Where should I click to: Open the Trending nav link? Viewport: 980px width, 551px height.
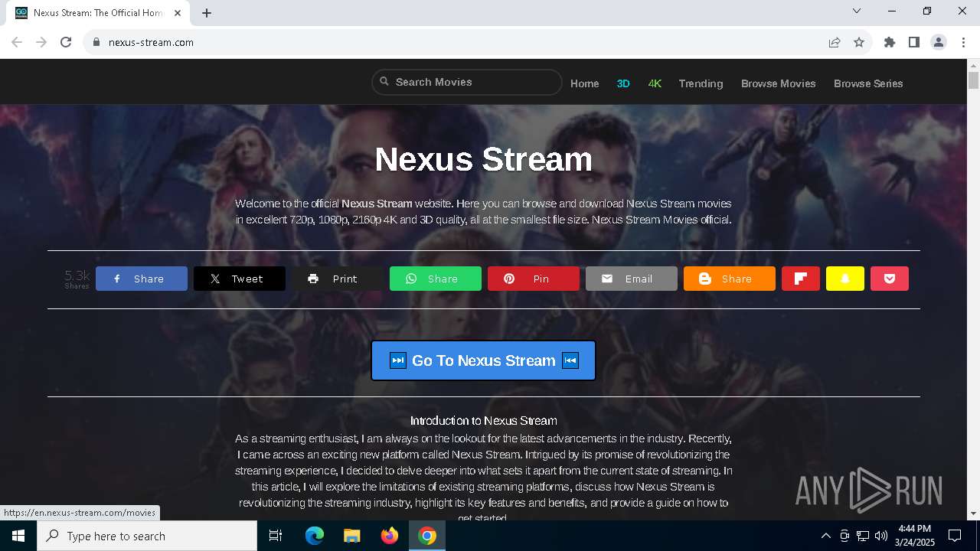(x=701, y=83)
